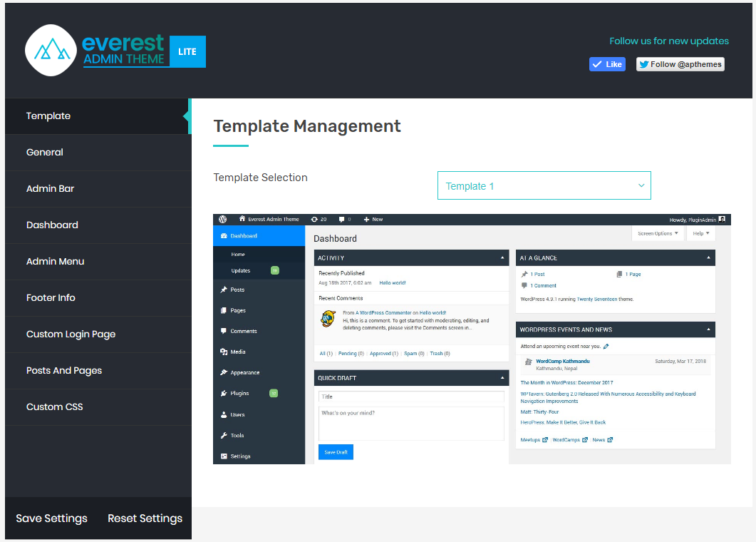Click the home icon beside Everest Admin Theme in preview

pos(242,219)
